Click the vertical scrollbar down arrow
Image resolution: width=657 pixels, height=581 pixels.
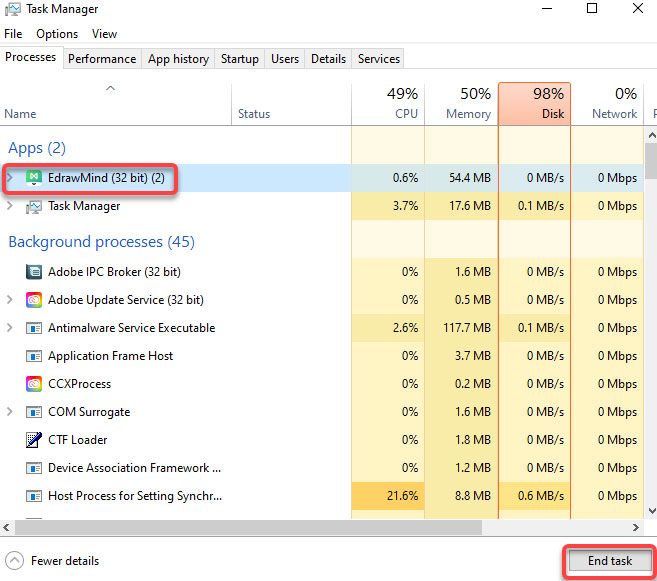click(x=652, y=511)
